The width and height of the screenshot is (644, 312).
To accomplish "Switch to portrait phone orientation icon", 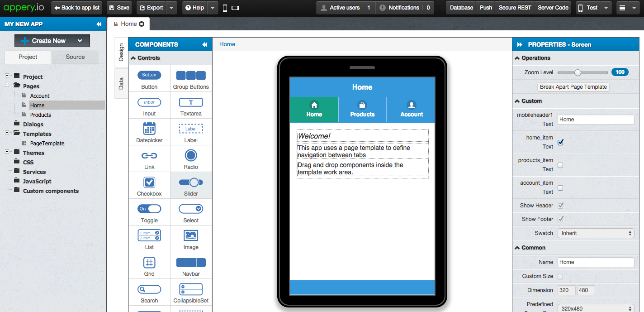I will (x=225, y=8).
